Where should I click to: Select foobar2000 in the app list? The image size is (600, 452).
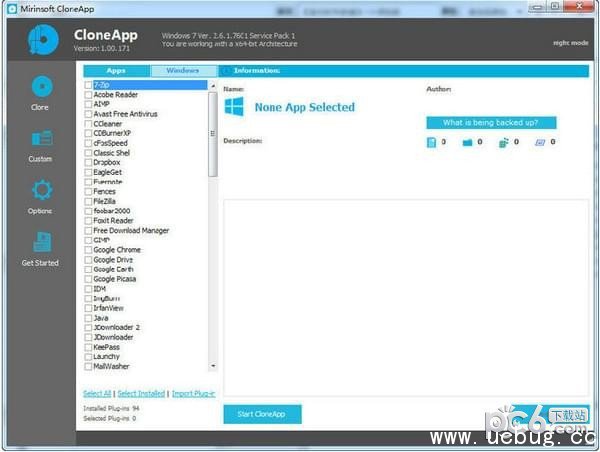[x=112, y=211]
